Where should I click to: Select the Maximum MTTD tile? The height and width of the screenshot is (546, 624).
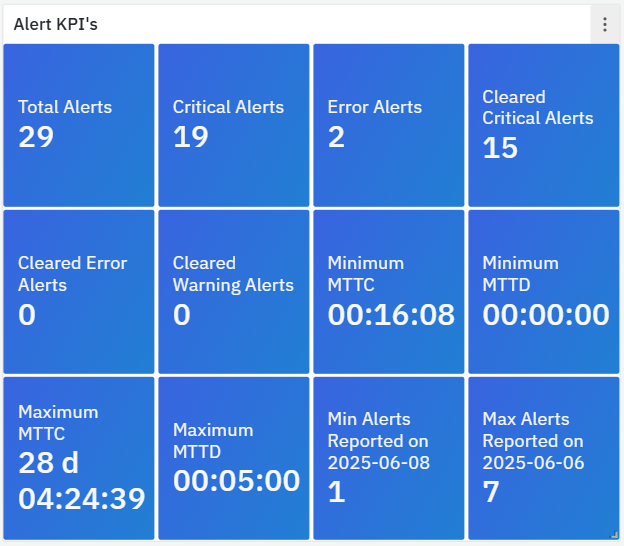[234, 458]
